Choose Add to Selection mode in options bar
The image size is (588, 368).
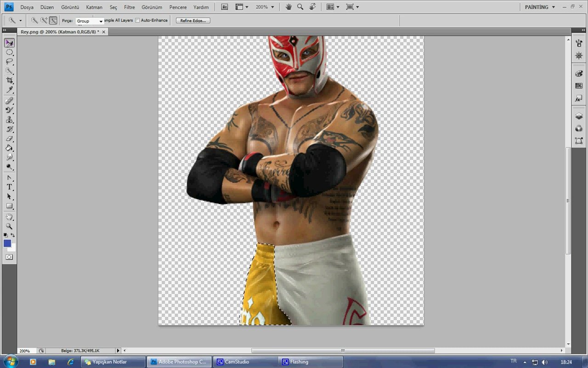point(44,21)
